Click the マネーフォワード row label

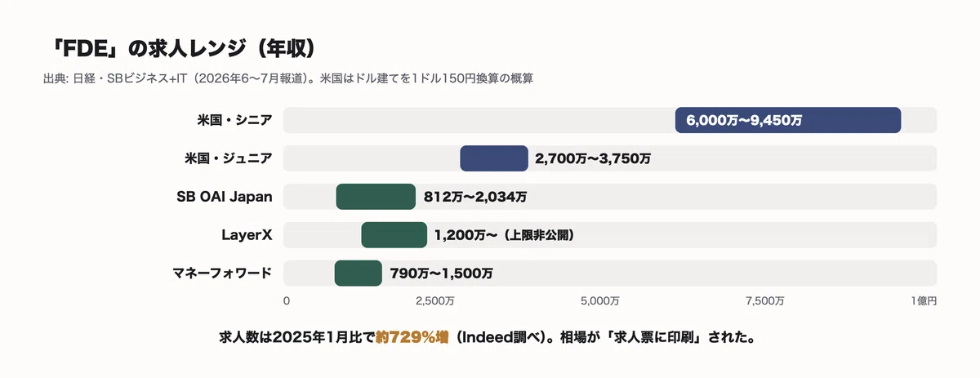click(x=222, y=273)
